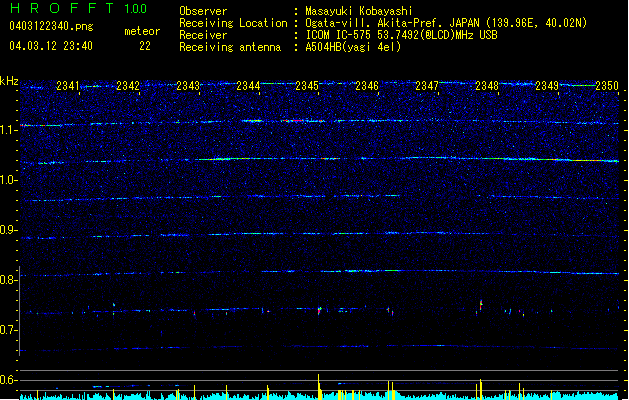Click the 1.0 frequency axis label
This screenshot has width=629, height=400.
8,180
